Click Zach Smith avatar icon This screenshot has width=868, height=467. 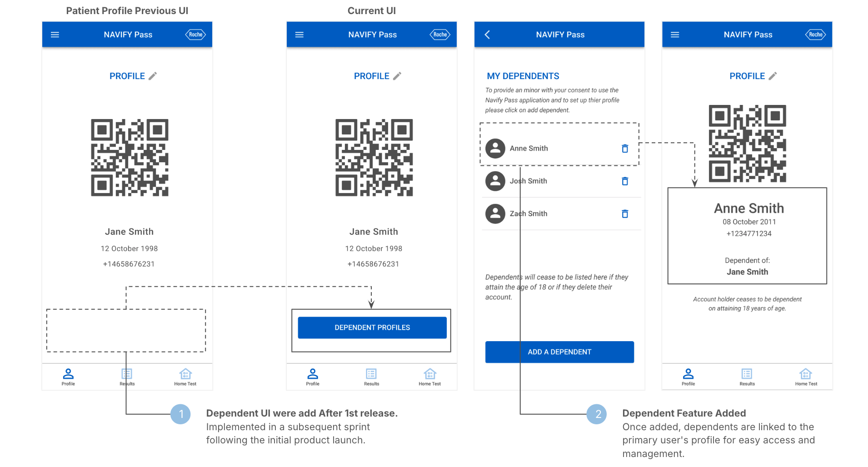point(495,214)
